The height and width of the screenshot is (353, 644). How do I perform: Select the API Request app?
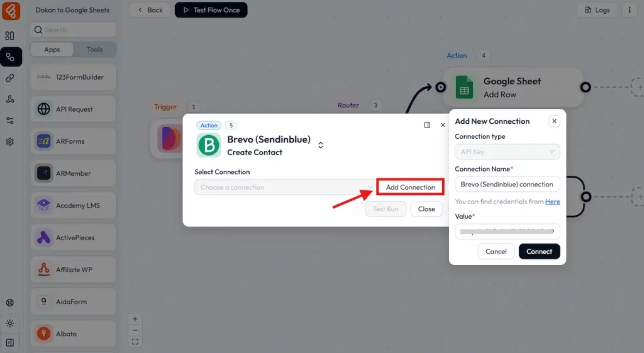[x=73, y=109]
